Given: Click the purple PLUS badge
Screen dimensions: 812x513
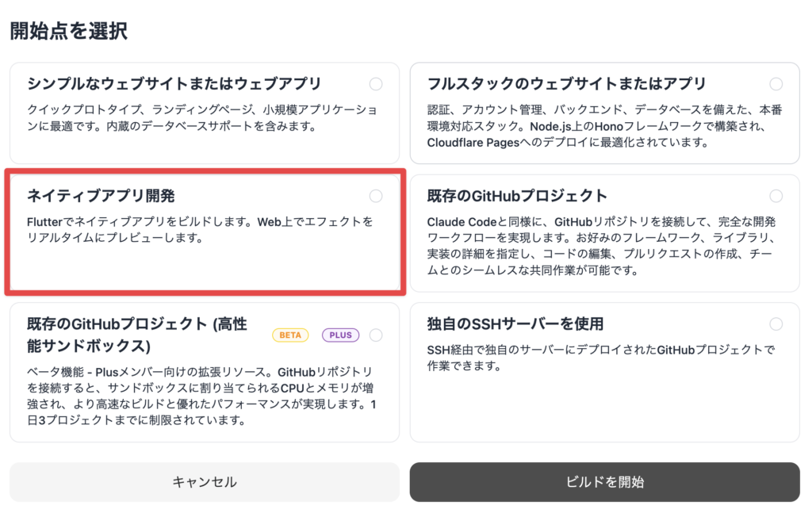Looking at the screenshot, I should 340,335.
